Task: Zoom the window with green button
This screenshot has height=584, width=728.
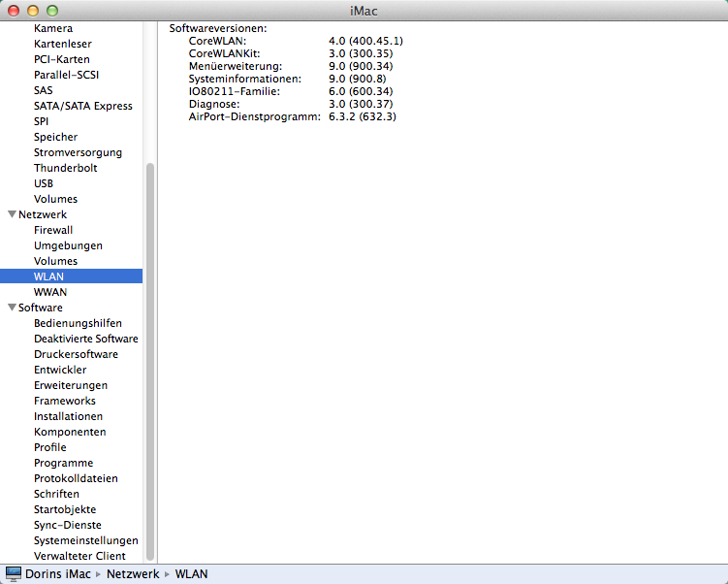Action: 52,11
